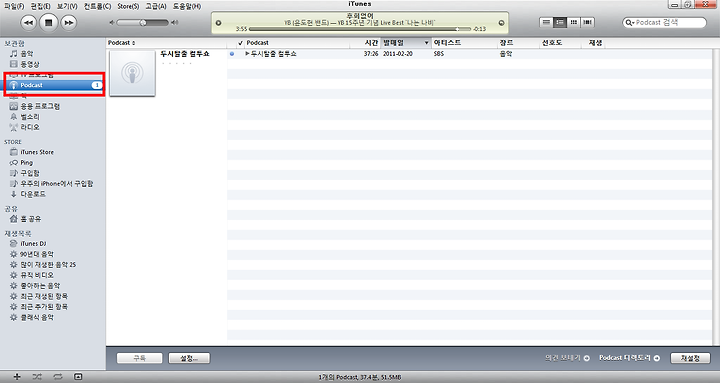Skip to the previous track
Viewport: 720px width, 383px height.
[x=28, y=23]
